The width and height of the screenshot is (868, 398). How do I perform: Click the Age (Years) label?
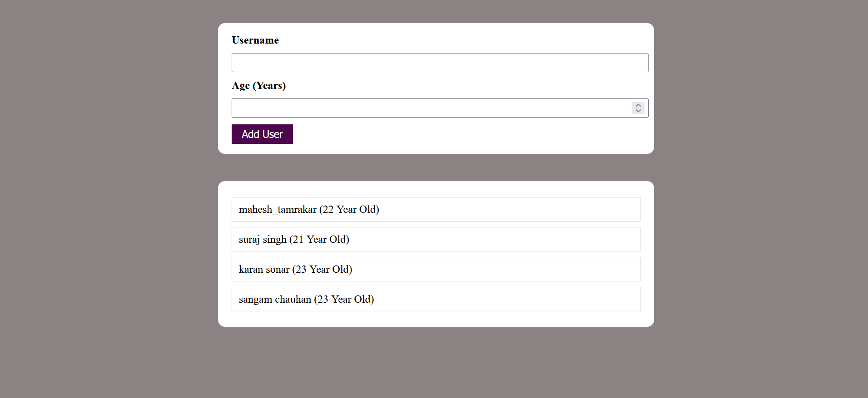click(x=258, y=86)
